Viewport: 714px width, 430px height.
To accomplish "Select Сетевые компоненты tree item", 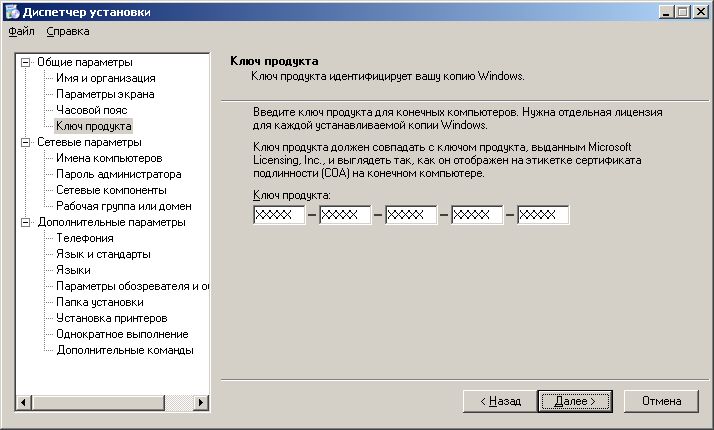I will pyautogui.click(x=111, y=190).
